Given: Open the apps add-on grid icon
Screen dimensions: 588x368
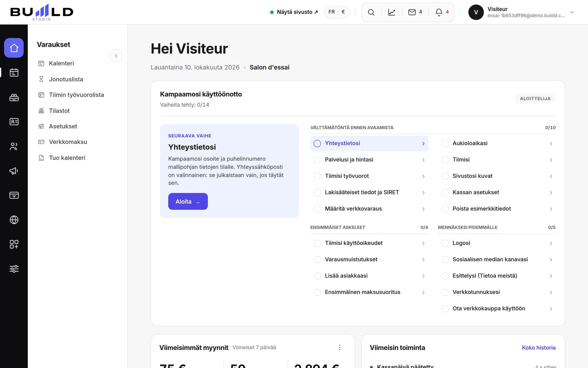Looking at the screenshot, I should pos(14,244).
